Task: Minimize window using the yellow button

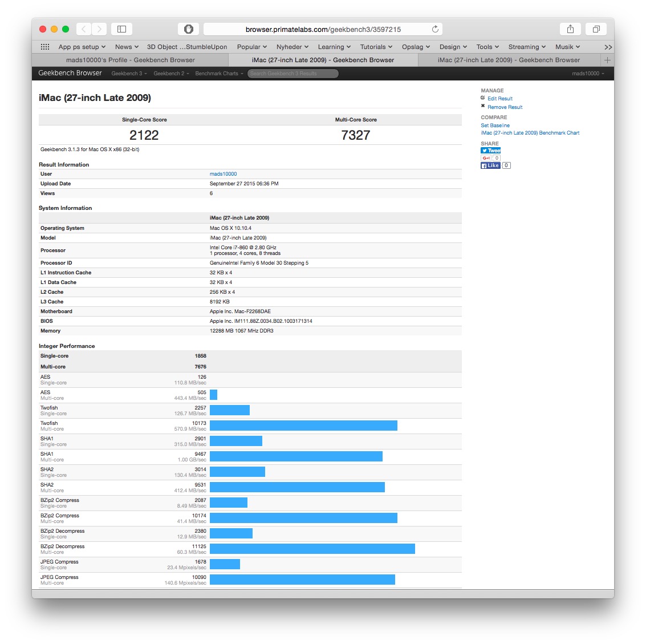Action: [x=54, y=29]
